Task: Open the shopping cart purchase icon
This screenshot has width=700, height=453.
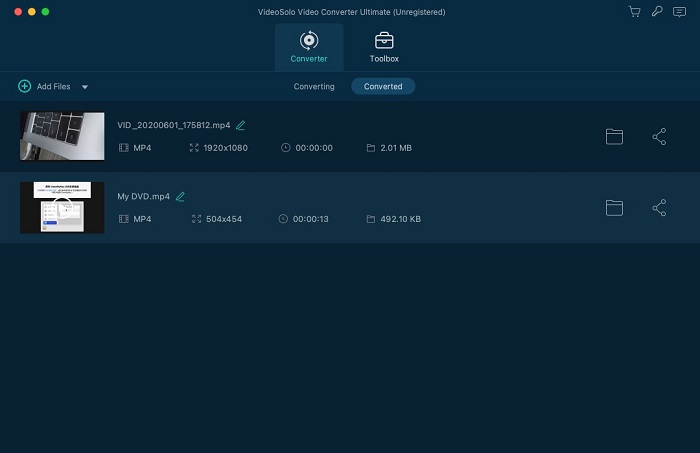Action: [634, 12]
